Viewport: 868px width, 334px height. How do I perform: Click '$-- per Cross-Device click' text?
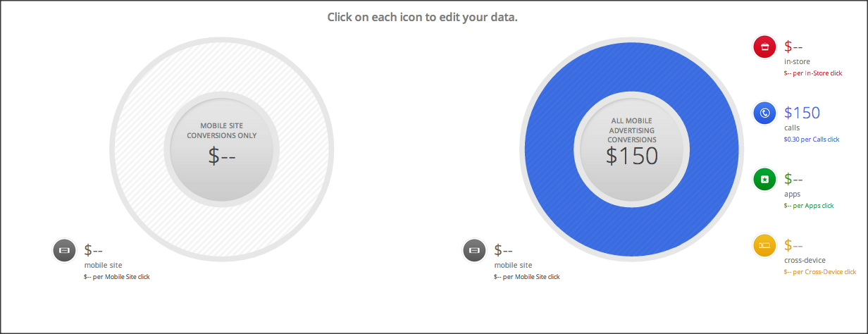tap(820, 272)
